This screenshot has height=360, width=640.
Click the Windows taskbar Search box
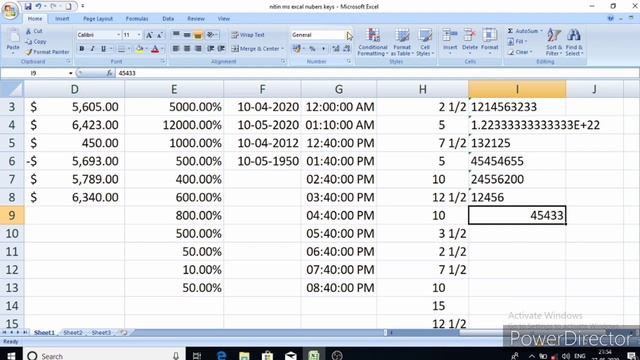[x=103, y=356]
